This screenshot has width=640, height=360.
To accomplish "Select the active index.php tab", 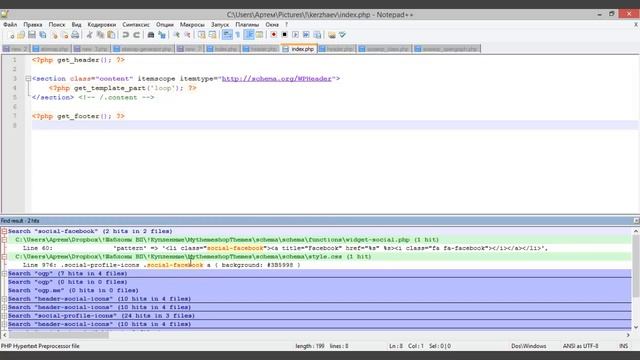I will 299,49.
